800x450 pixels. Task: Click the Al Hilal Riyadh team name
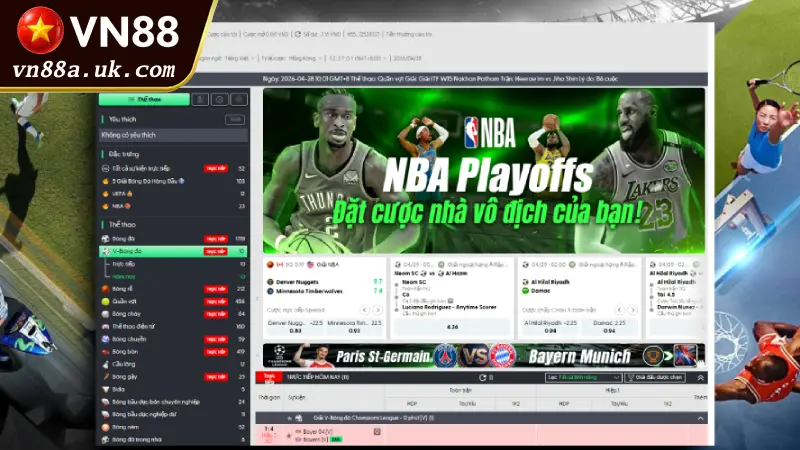pyautogui.click(x=550, y=282)
